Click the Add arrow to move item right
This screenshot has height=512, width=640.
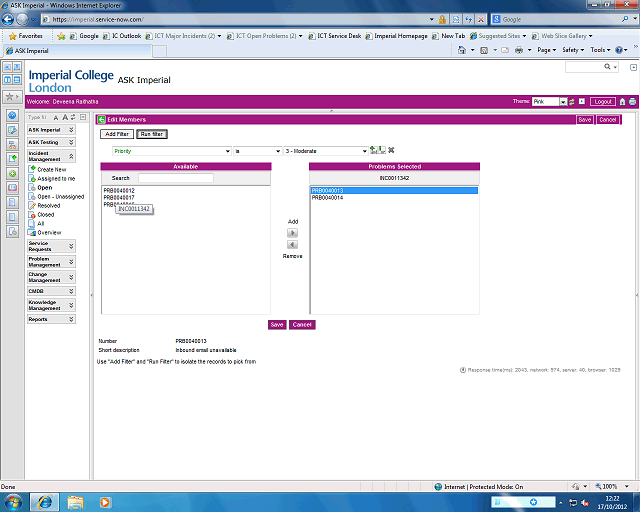coord(292,232)
